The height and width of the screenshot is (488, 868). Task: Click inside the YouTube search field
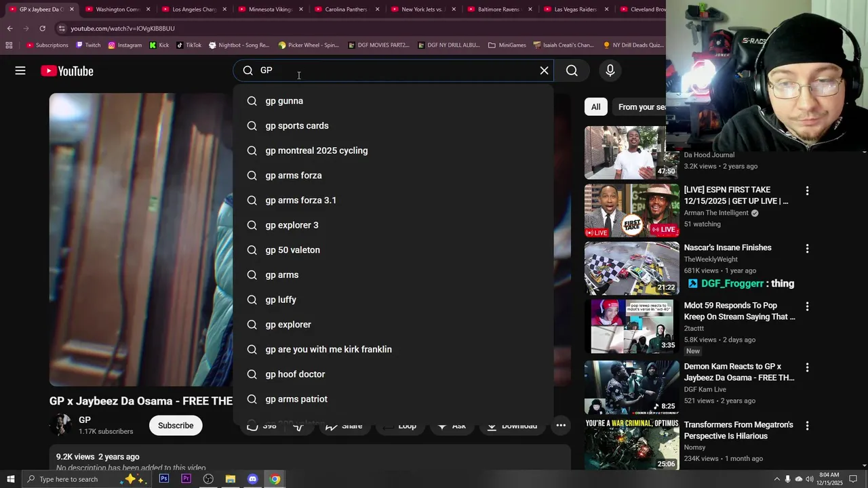(393, 70)
